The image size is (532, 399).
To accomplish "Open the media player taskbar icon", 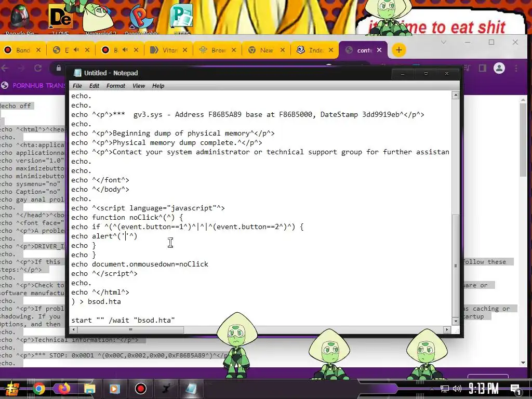I will coord(115,389).
